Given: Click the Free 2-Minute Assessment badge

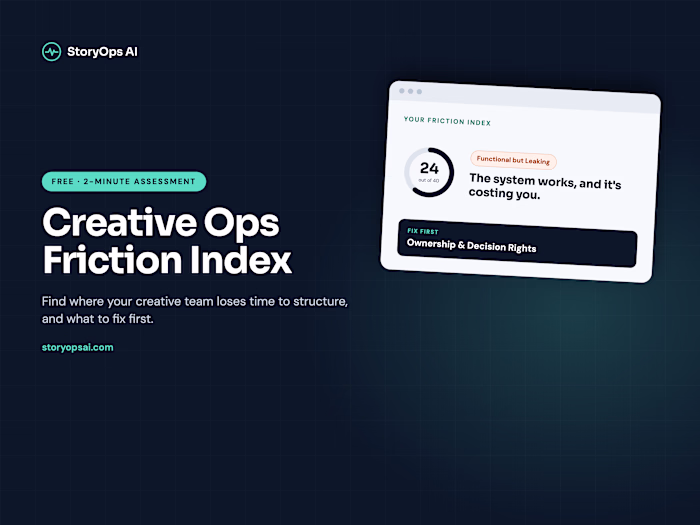Looking at the screenshot, I should [x=124, y=181].
